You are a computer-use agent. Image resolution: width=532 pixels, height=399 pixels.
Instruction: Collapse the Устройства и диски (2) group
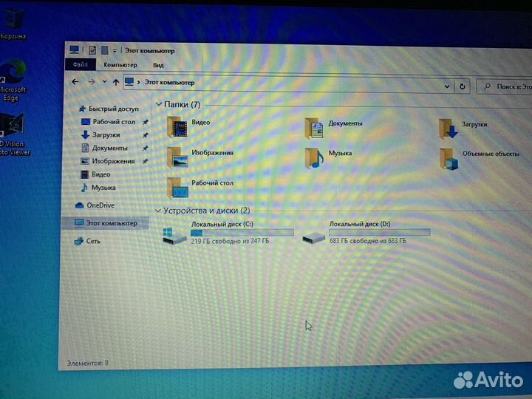[x=157, y=211]
